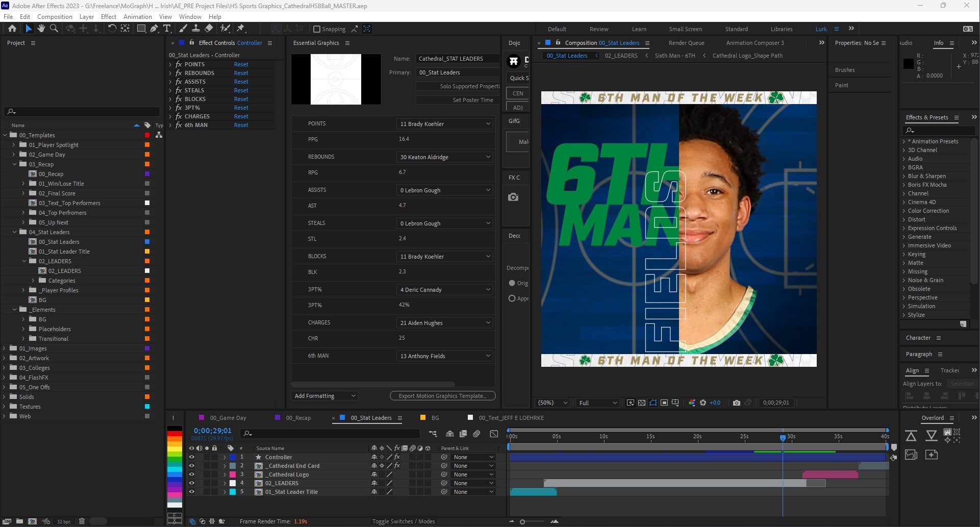
Task: Pick the Type tool
Action: click(x=167, y=29)
